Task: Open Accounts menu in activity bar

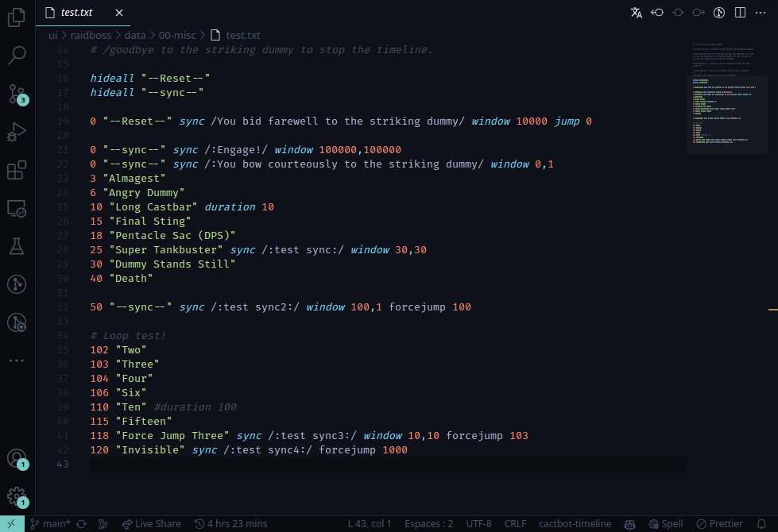Action: (17, 458)
